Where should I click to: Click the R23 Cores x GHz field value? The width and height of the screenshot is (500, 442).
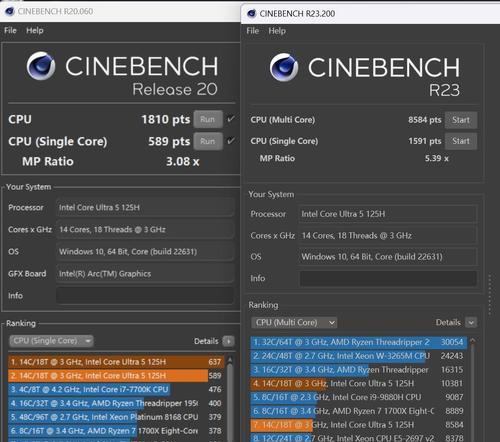(388, 235)
